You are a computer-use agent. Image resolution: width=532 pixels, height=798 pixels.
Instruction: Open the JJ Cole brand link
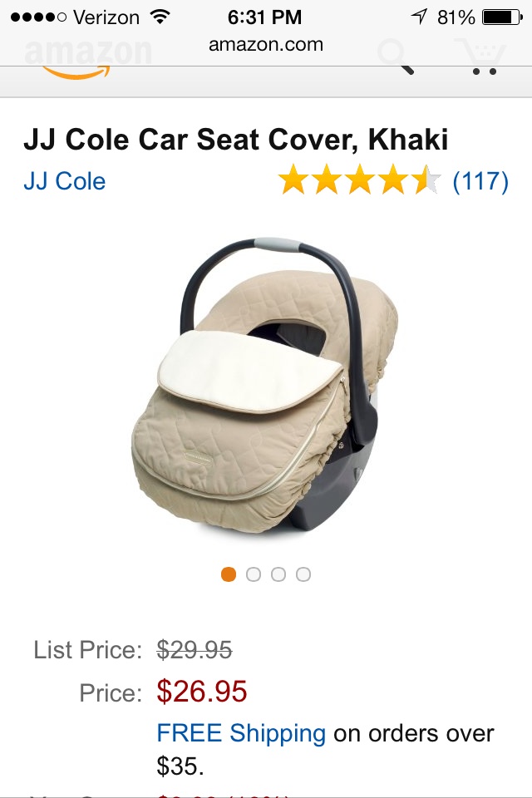pos(65,181)
